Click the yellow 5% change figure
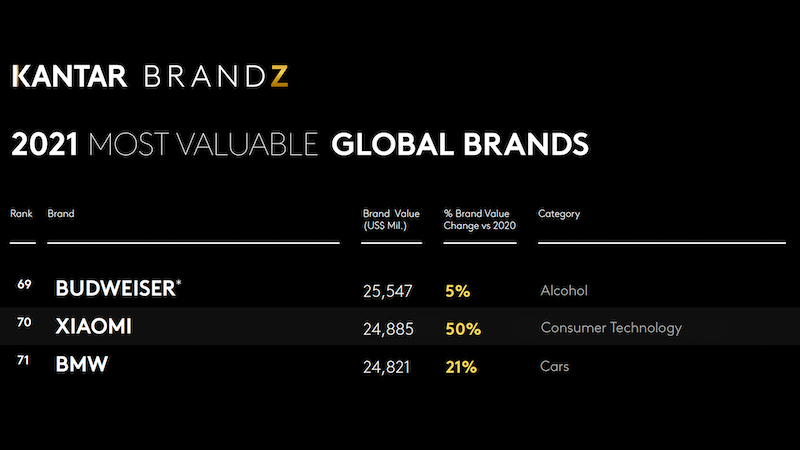The height and width of the screenshot is (450, 800). tap(458, 291)
